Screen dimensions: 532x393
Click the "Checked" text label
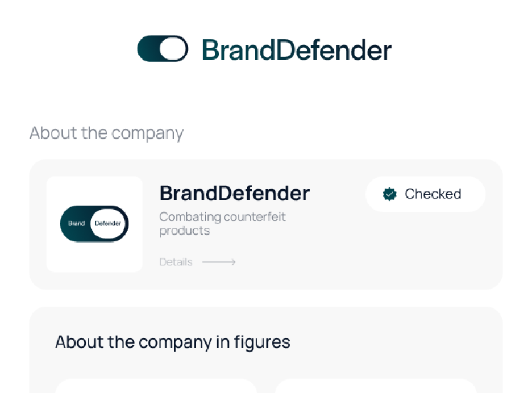433,194
